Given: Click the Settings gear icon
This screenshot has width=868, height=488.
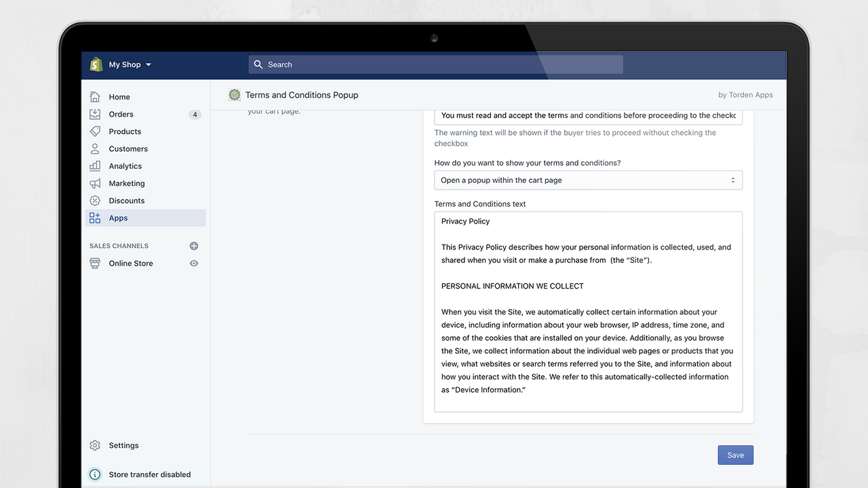Looking at the screenshot, I should click(x=95, y=445).
